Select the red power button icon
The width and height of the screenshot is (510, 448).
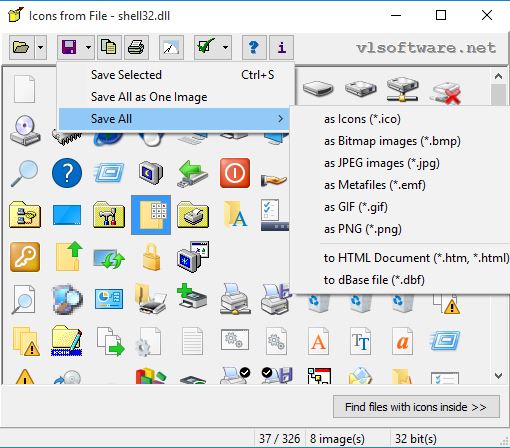click(x=235, y=173)
